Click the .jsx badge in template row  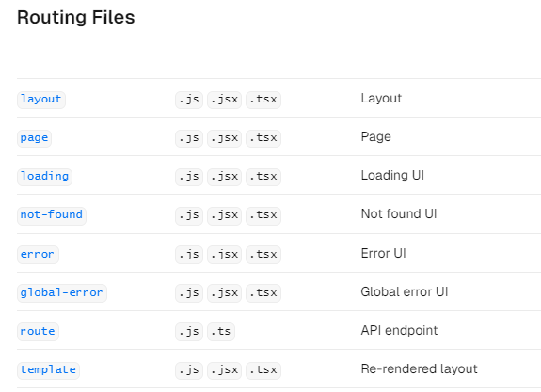tap(224, 370)
